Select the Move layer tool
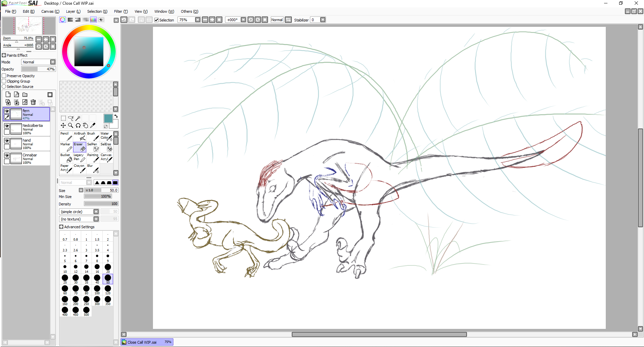The height and width of the screenshot is (347, 644). pyautogui.click(x=63, y=126)
